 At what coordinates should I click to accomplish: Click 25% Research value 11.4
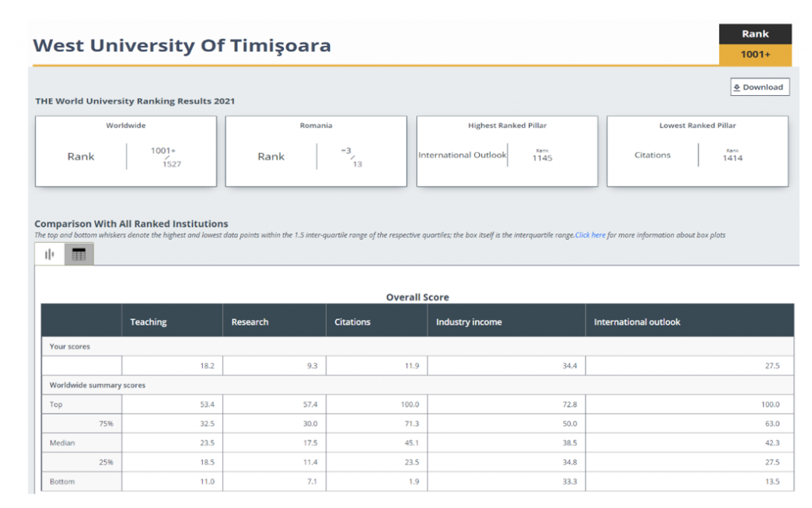coord(310,462)
